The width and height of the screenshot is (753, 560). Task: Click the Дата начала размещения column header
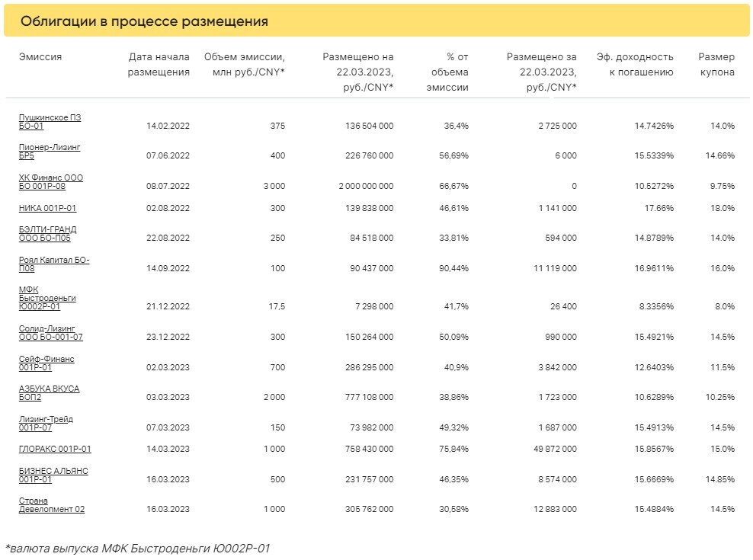point(159,64)
